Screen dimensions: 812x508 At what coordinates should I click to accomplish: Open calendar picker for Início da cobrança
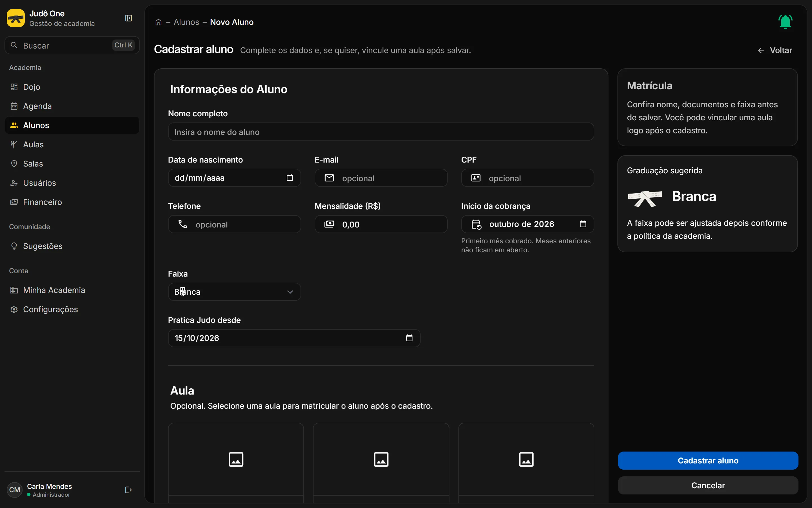click(583, 224)
